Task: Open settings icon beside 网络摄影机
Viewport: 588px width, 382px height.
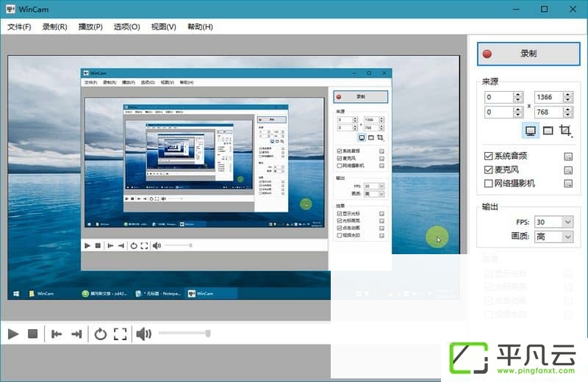Action: click(568, 184)
